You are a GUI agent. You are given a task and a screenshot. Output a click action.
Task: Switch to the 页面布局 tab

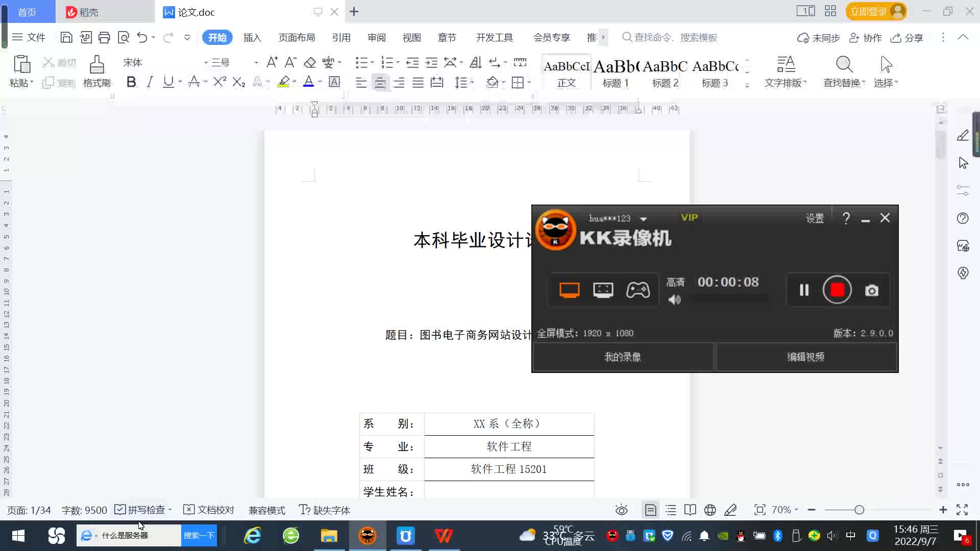click(297, 37)
